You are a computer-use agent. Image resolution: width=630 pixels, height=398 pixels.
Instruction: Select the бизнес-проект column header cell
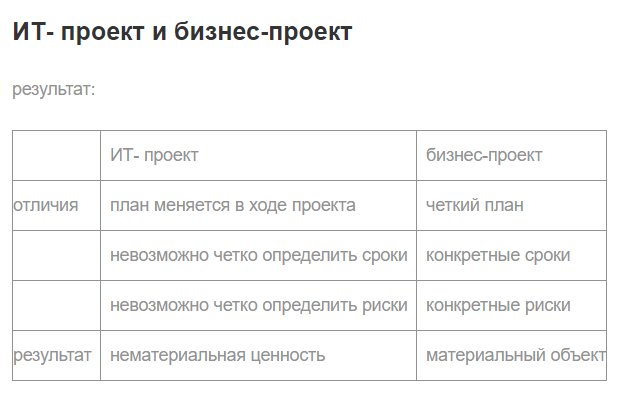click(511, 155)
